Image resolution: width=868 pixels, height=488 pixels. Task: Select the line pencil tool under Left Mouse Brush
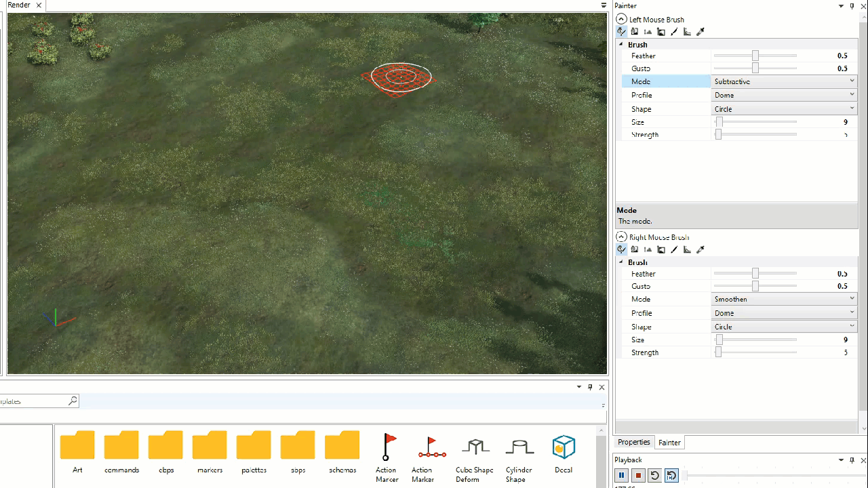674,32
